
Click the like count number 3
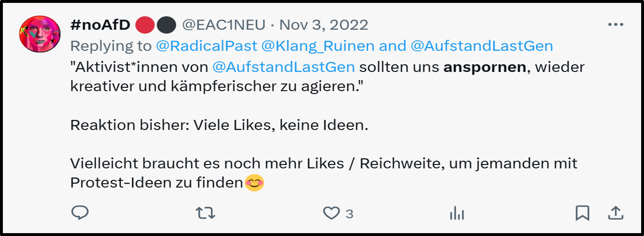[350, 214]
